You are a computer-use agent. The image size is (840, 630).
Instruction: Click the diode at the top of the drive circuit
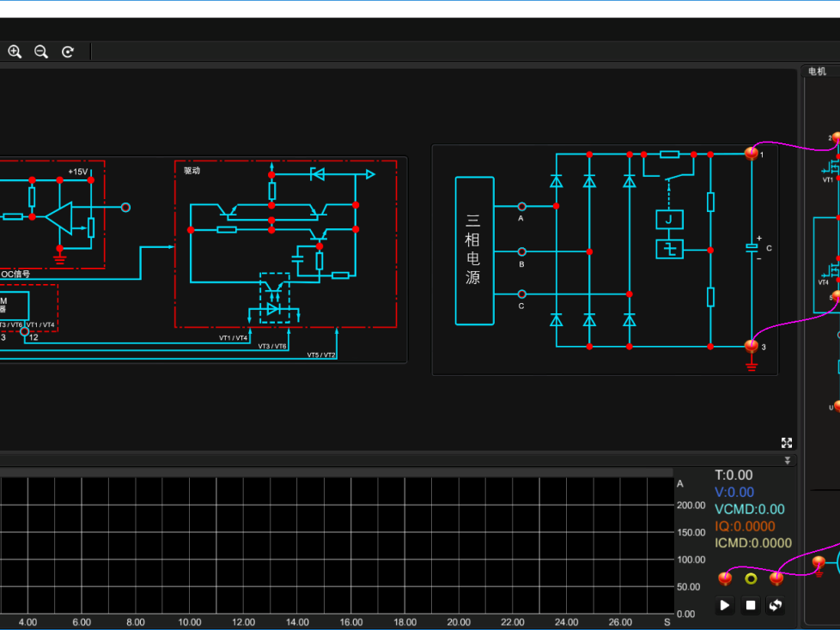317,174
